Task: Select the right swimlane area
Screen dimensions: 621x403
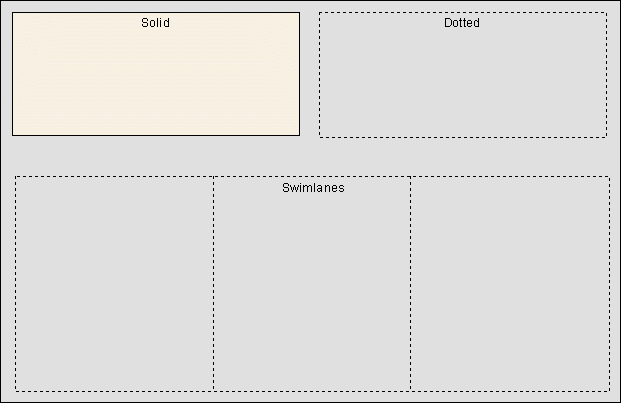Action: [x=510, y=284]
